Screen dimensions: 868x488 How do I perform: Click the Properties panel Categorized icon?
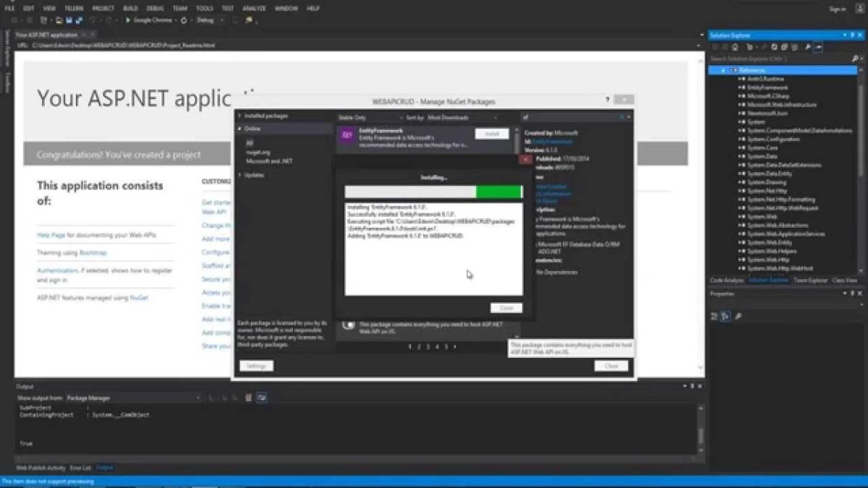click(715, 316)
